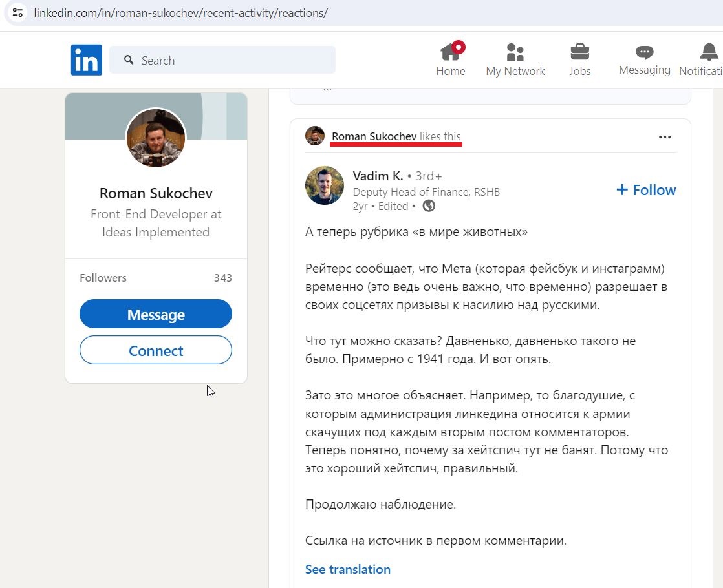Open Roman Sukochev link in 'likes this' header
This screenshot has width=723, height=588.
coord(374,136)
